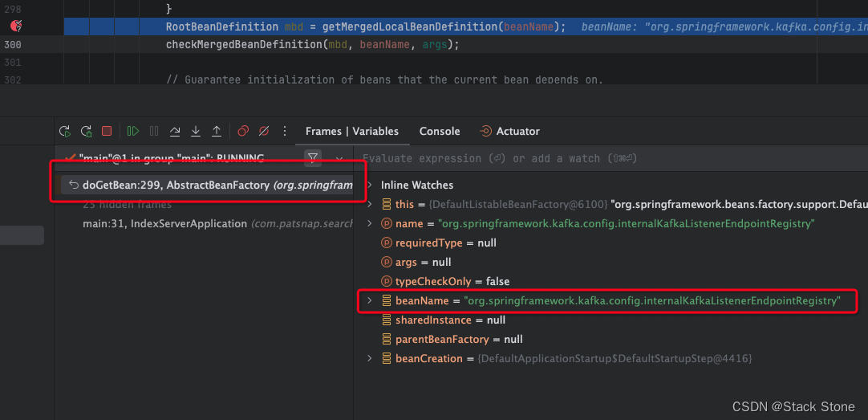Select the main:31 IndexServerApplication frame
Viewport: 868px width, 420px height.
(x=217, y=224)
